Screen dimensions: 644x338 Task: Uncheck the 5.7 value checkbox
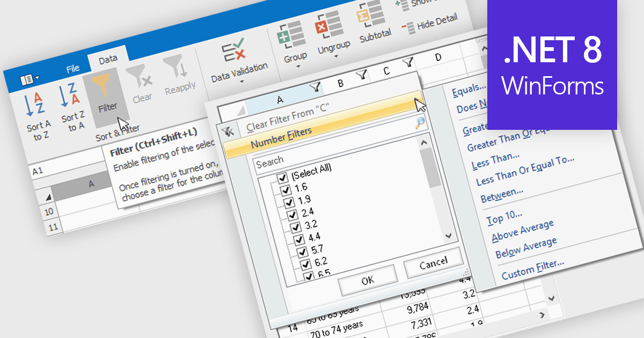click(x=303, y=251)
